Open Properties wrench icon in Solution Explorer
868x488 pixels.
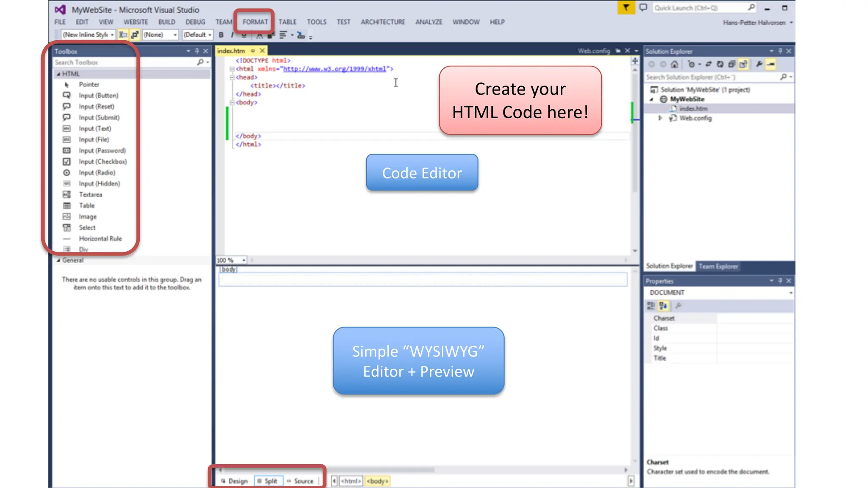click(x=759, y=64)
